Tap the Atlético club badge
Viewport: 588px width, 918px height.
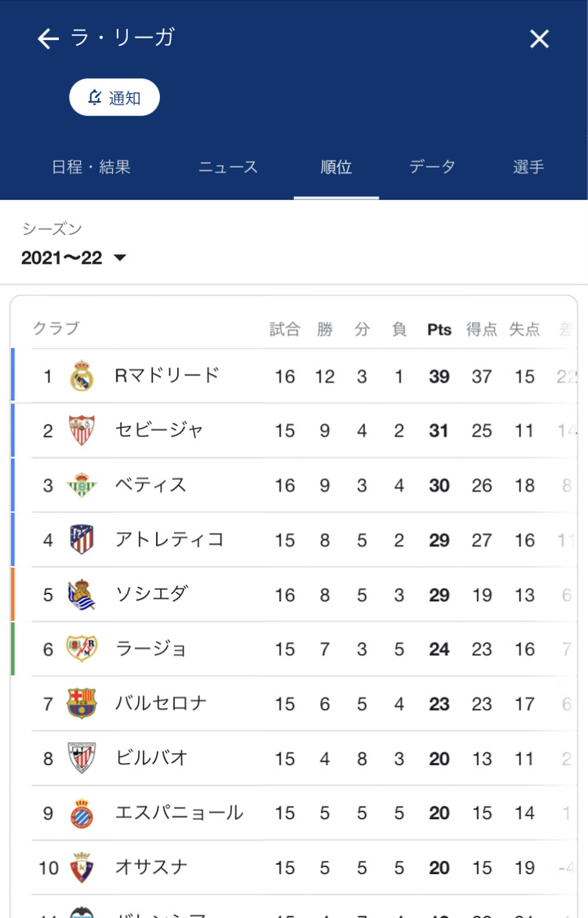(x=82, y=540)
